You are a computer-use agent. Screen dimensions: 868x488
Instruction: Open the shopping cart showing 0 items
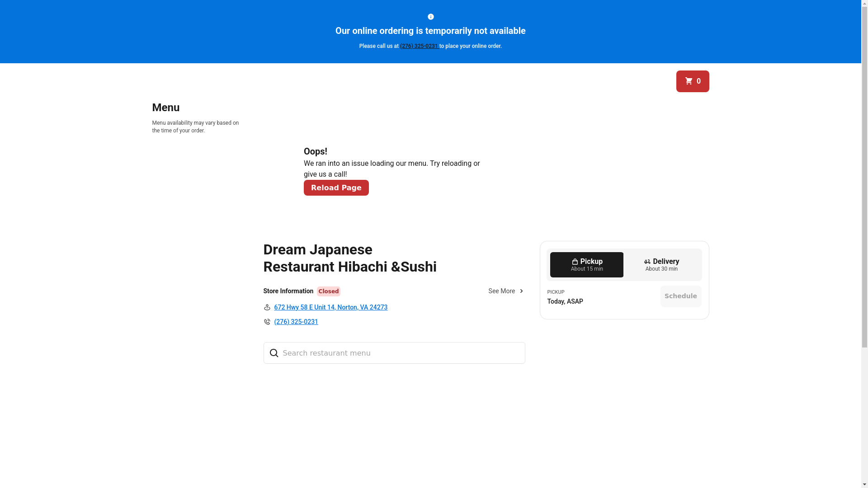(692, 81)
